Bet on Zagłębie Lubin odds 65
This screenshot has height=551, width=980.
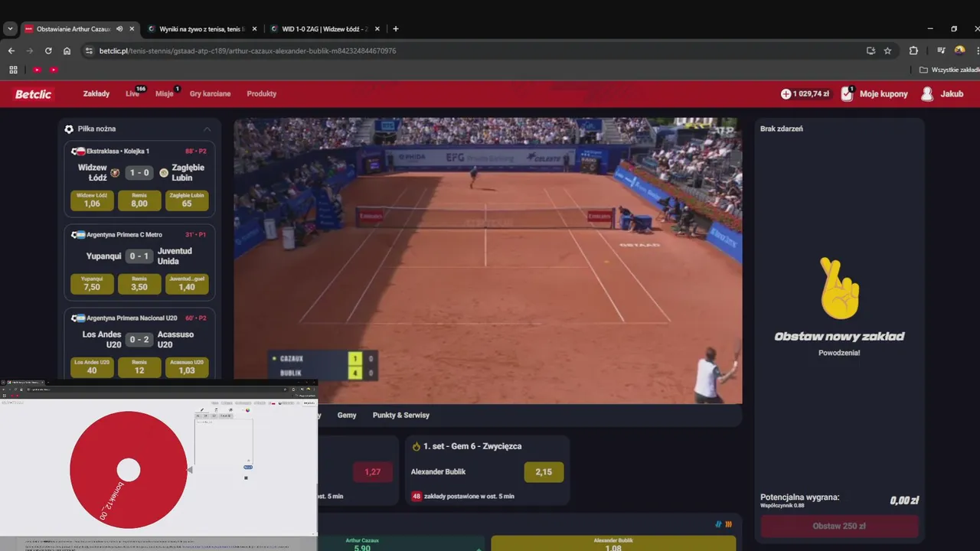tap(187, 201)
